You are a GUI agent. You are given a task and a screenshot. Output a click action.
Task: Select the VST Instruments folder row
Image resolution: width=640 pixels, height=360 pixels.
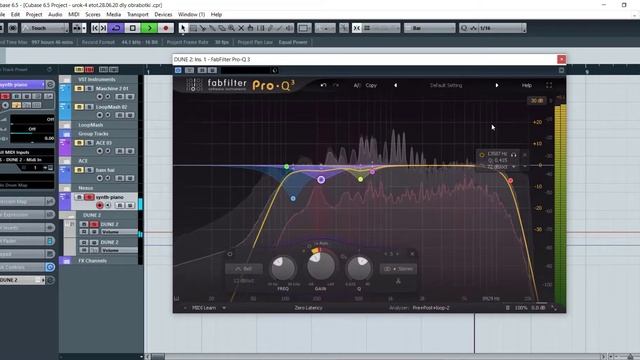(98, 80)
